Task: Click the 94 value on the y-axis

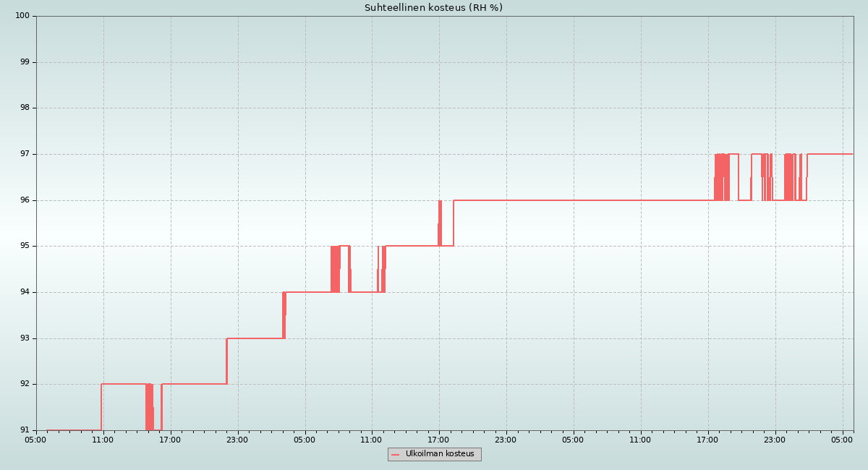Action: [25, 292]
